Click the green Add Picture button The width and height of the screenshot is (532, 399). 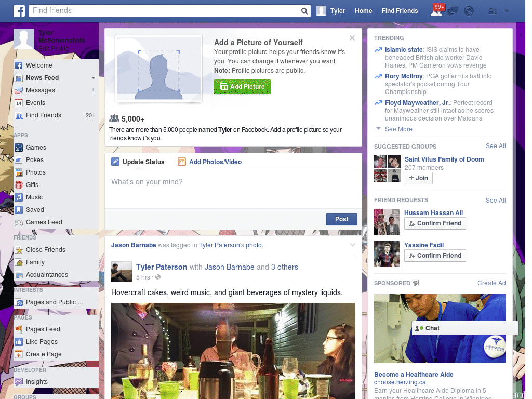pyautogui.click(x=242, y=87)
